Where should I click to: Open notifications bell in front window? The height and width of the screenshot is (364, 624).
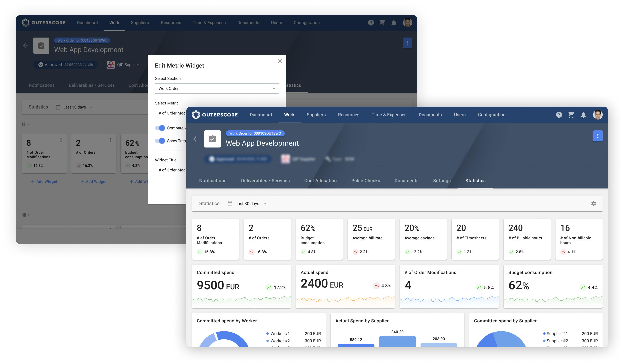point(583,115)
